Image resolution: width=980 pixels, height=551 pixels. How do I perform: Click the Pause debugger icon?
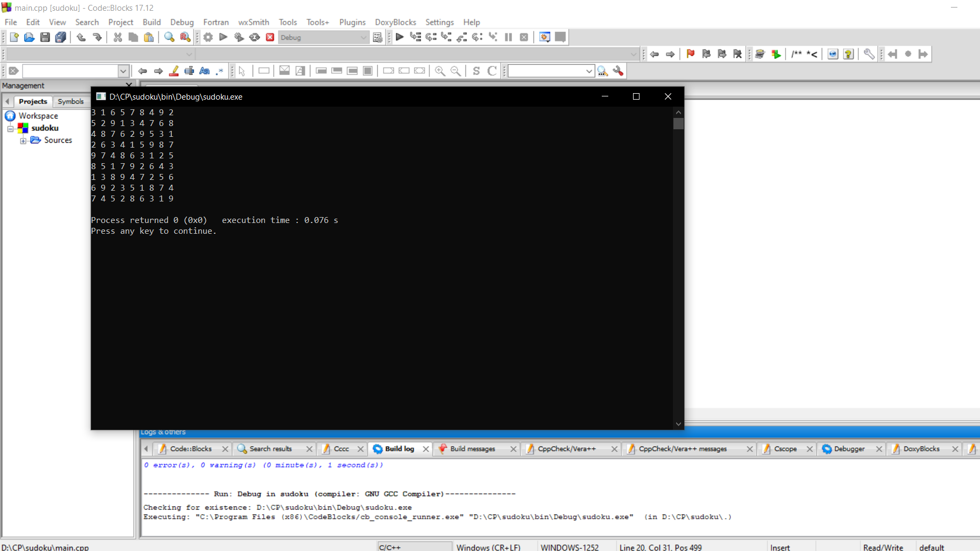(508, 37)
